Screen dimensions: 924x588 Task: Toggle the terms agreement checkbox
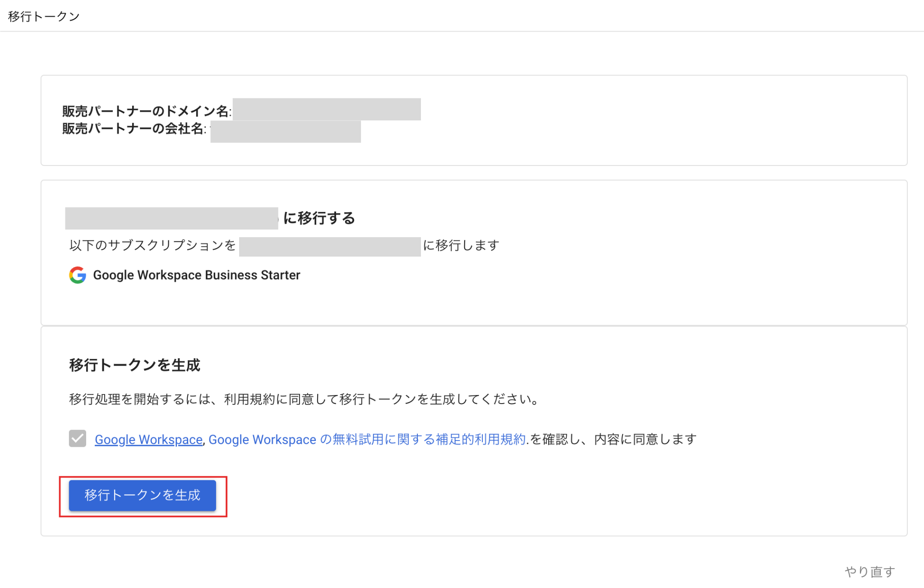(78, 438)
